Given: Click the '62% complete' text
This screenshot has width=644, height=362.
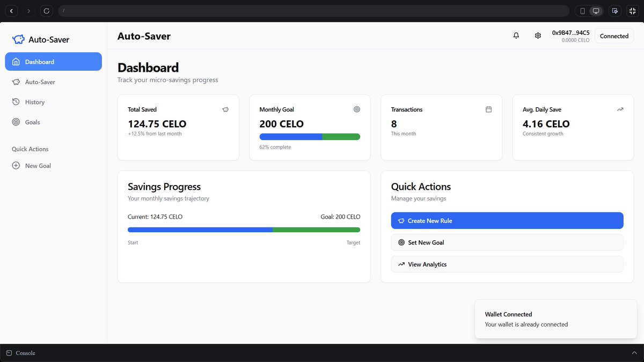Looking at the screenshot, I should point(275,147).
